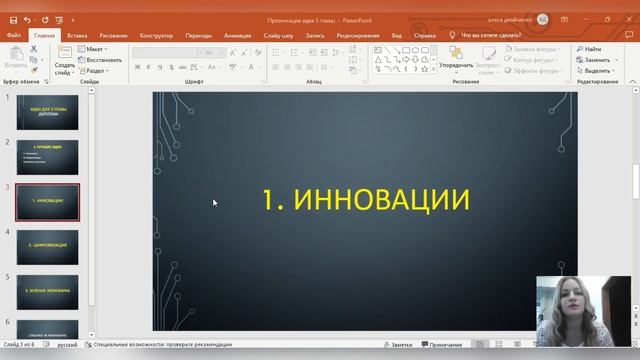The width and height of the screenshot is (640, 360).
Task: Switch to the Переходы tab
Action: [198, 36]
